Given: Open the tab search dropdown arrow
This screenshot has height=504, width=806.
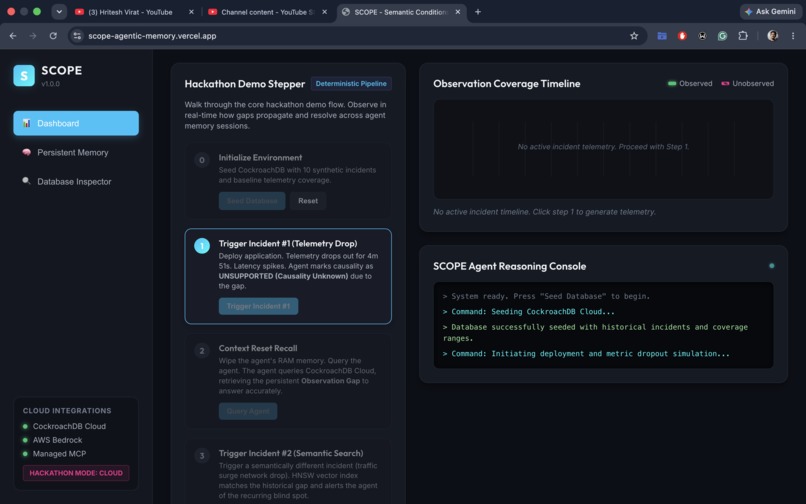Looking at the screenshot, I should [59, 12].
